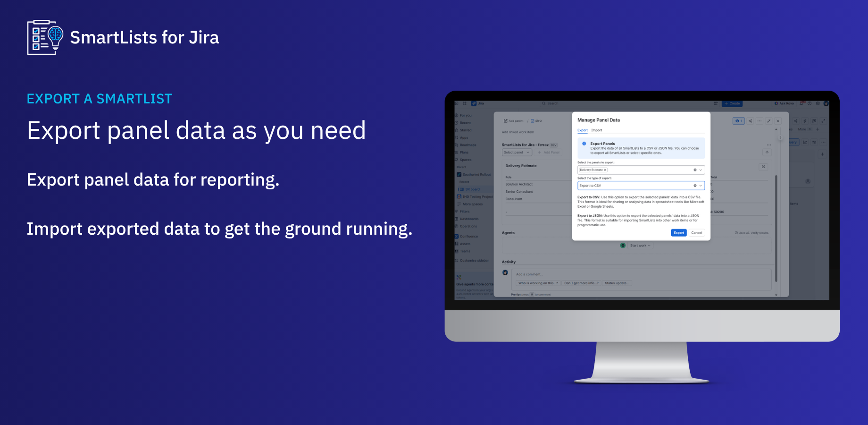Viewport: 868px width, 425px height.
Task: Expand the panels to export dropdown
Action: pyautogui.click(x=701, y=170)
